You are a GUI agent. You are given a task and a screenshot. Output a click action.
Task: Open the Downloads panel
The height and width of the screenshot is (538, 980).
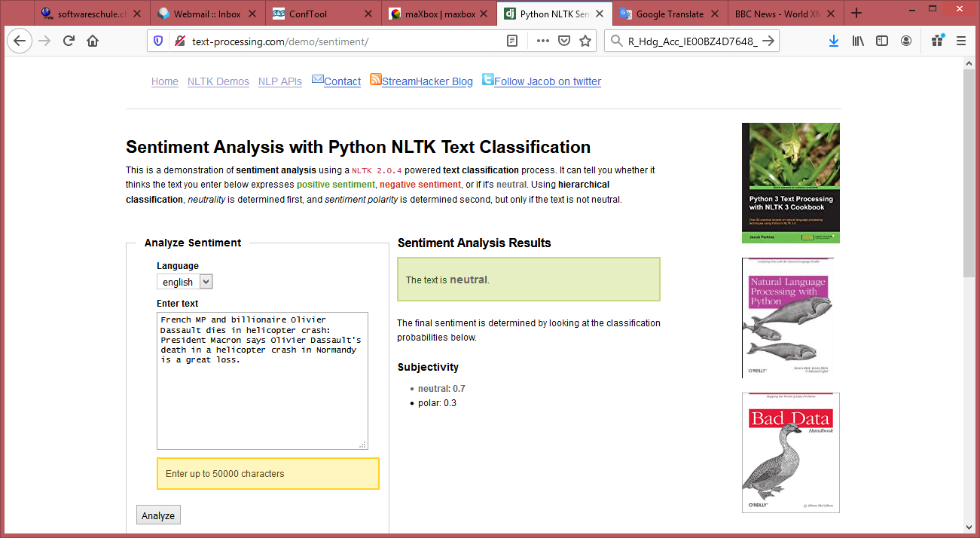click(833, 41)
